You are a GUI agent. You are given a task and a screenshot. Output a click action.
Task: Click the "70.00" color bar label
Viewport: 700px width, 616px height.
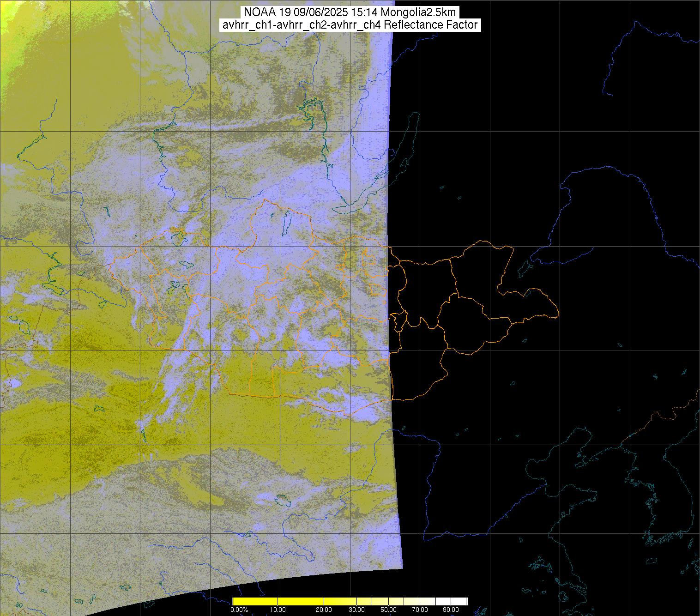click(x=420, y=610)
